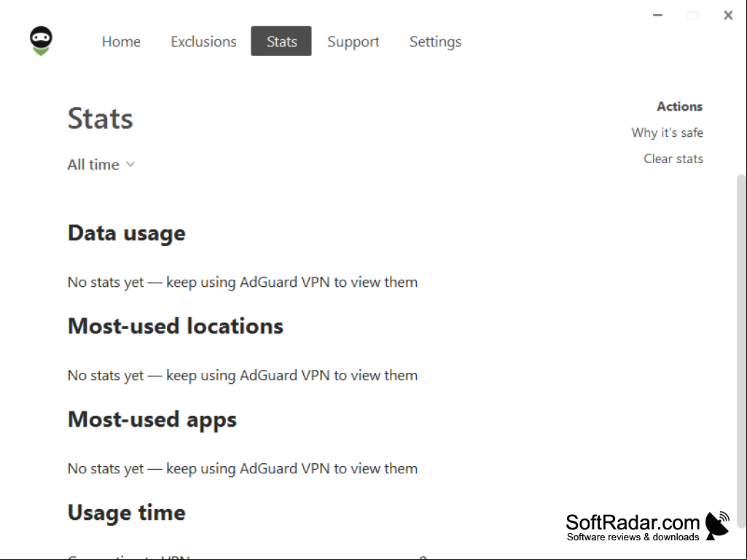747x560 pixels.
Task: Go to the Support tab
Action: pos(353,42)
